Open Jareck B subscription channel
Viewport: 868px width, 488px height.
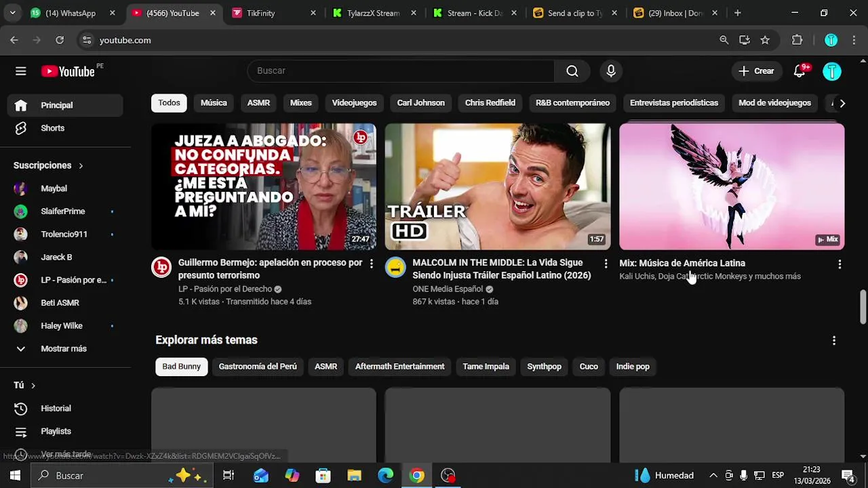click(x=65, y=257)
